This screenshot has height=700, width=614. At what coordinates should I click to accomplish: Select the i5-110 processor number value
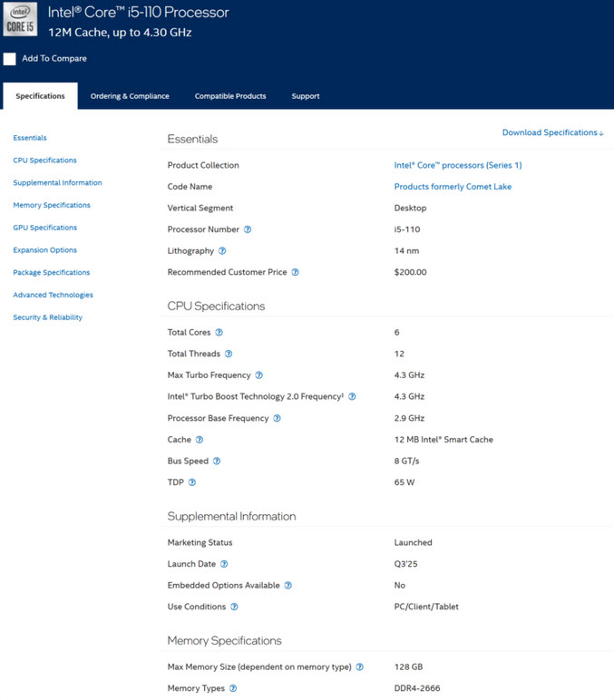[x=407, y=229]
